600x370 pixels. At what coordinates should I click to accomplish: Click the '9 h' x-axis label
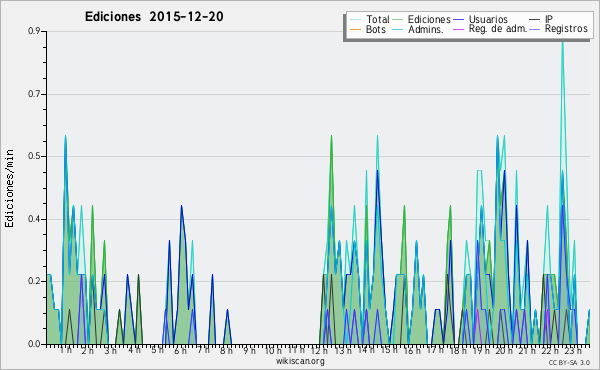point(249,351)
